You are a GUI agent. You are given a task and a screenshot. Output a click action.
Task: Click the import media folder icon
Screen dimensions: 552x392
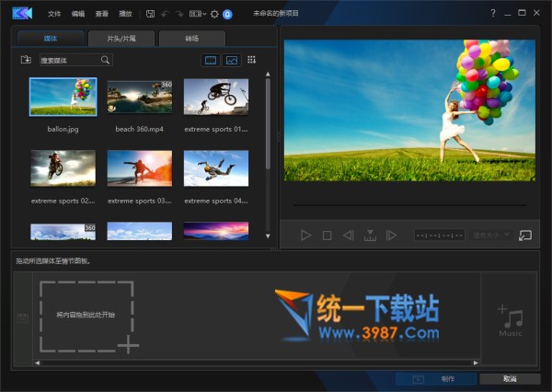pos(26,60)
